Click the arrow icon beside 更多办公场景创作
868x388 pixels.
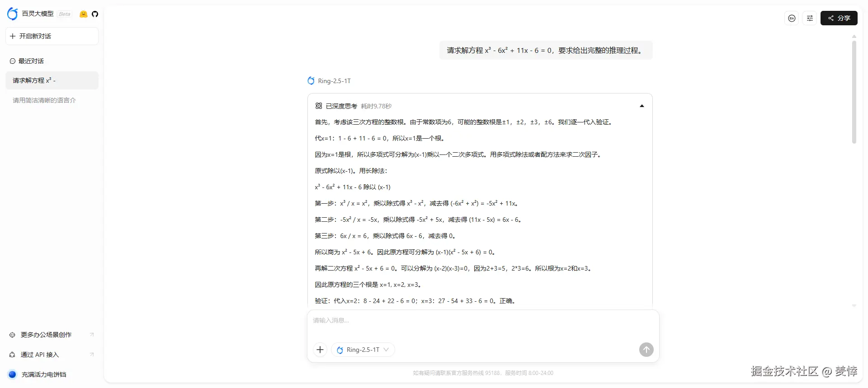point(92,335)
